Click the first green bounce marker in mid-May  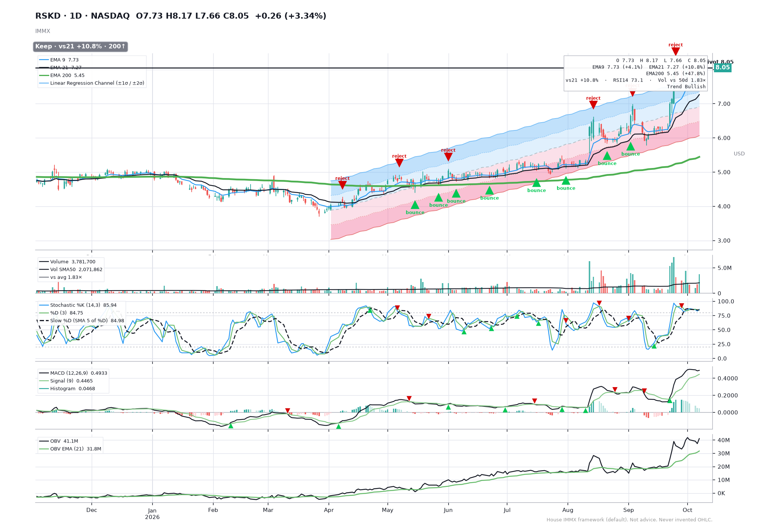point(415,205)
